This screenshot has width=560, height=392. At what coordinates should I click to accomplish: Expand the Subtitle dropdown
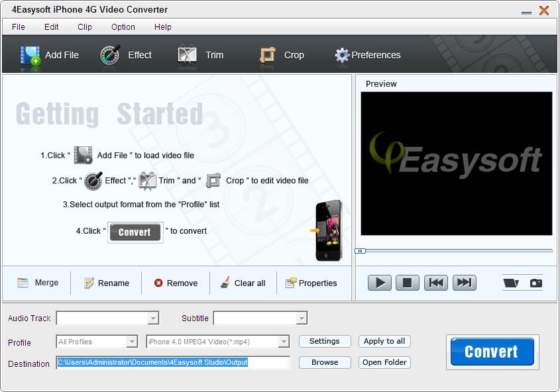[x=302, y=318]
